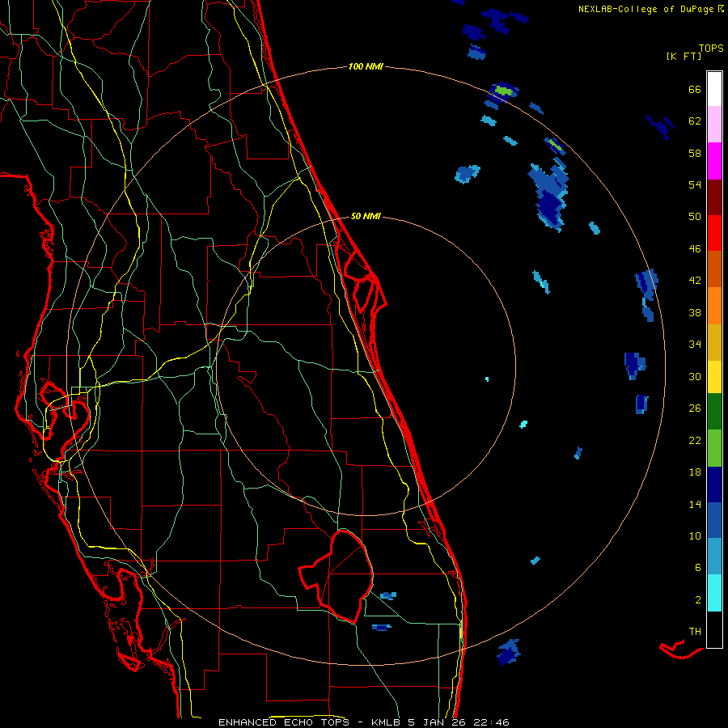728x728 pixels.
Task: Click the cyan legend swatch
Action: tap(714, 593)
